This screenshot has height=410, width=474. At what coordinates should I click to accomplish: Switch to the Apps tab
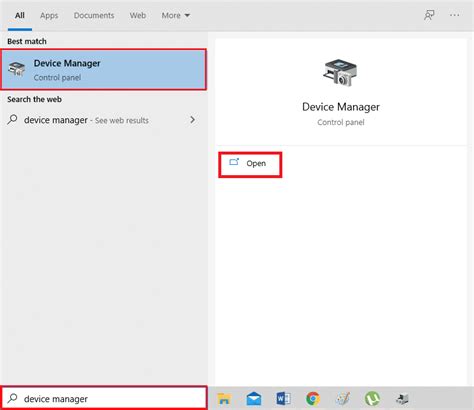pos(49,15)
